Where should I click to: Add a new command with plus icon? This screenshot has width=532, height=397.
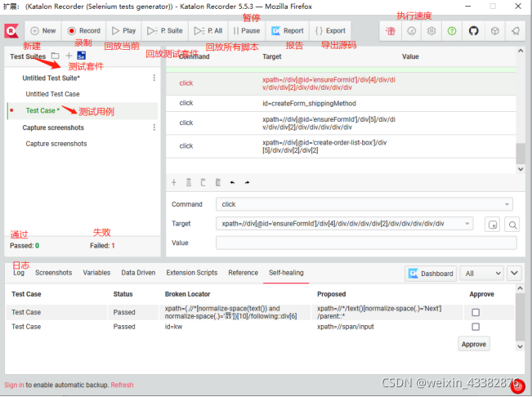tap(174, 183)
